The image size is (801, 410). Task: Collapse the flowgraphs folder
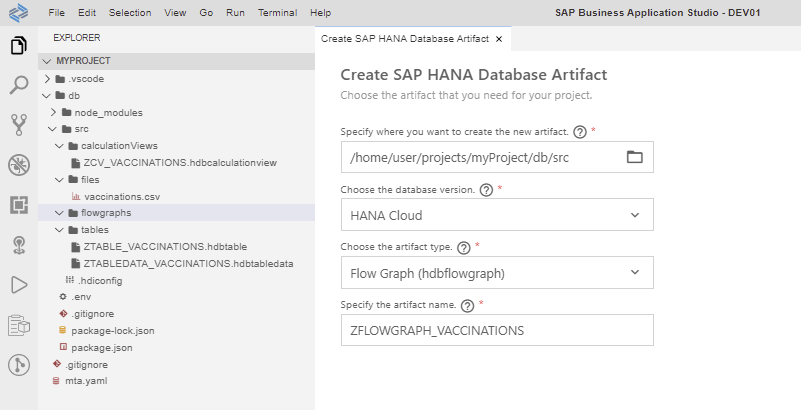60,213
